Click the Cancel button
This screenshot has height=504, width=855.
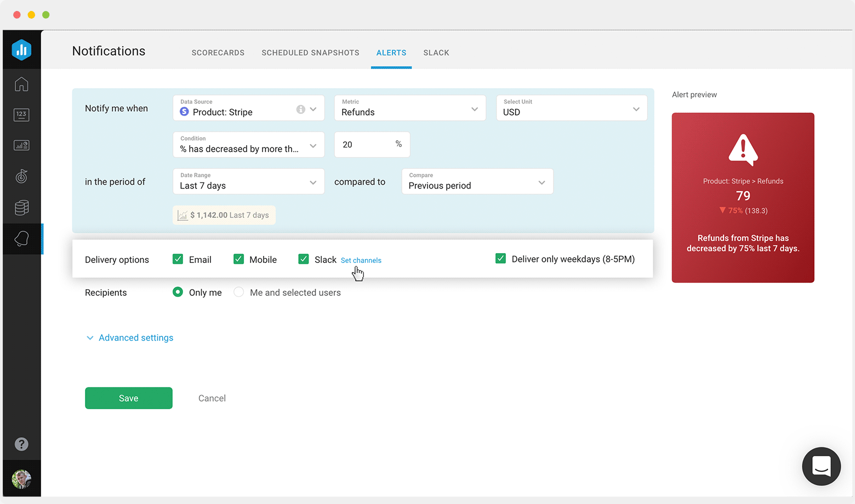click(212, 398)
